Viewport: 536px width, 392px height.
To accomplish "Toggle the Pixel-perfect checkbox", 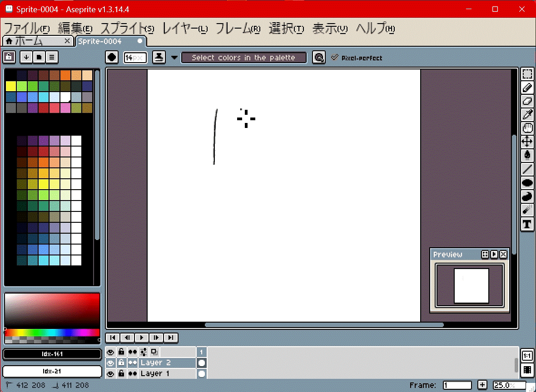I will (x=335, y=58).
